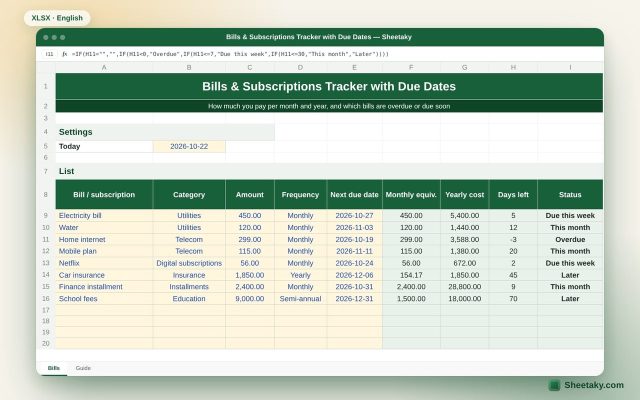The image size is (640, 400).
Task: Click the XLSX · English badge
Action: click(x=57, y=18)
